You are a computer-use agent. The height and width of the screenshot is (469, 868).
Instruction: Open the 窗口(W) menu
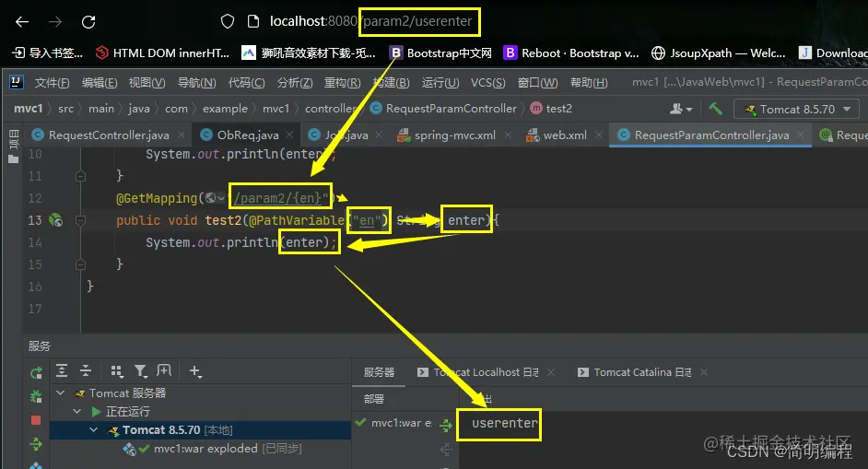point(537,83)
